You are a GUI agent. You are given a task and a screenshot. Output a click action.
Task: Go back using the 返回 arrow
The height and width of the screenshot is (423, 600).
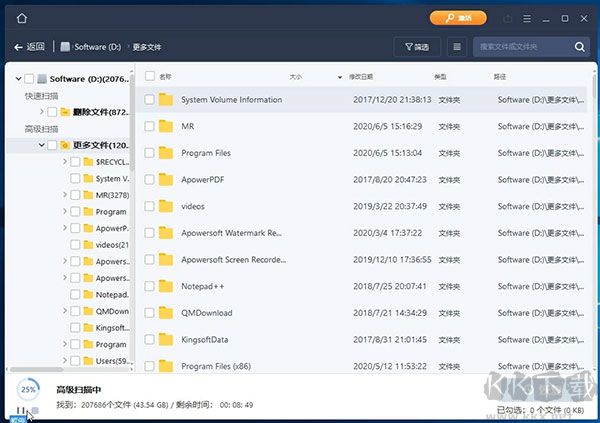pyautogui.click(x=30, y=47)
